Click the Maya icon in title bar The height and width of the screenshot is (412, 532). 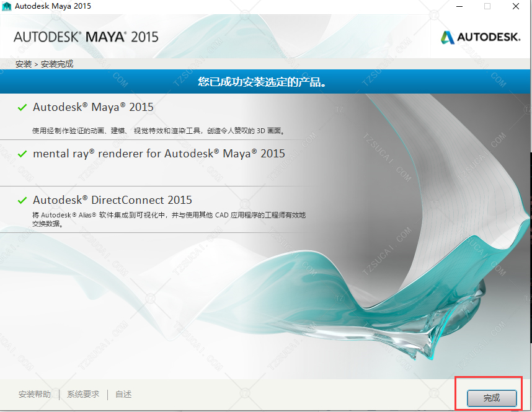[7, 6]
